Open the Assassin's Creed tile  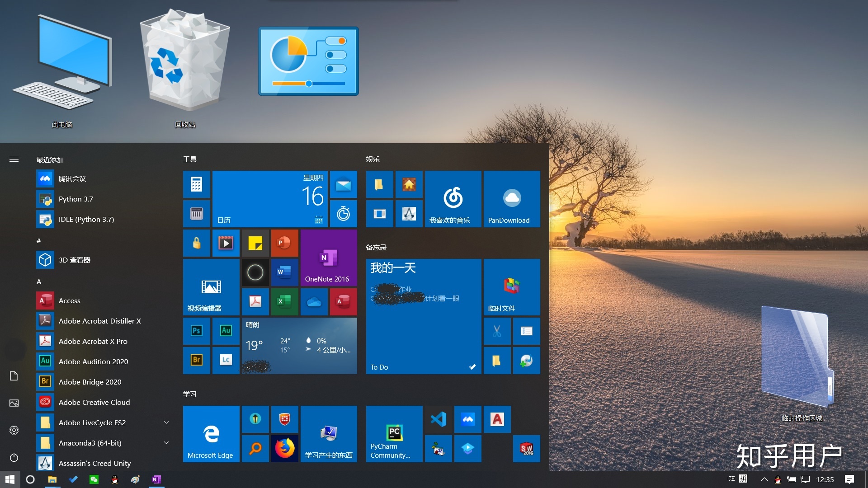pyautogui.click(x=409, y=214)
